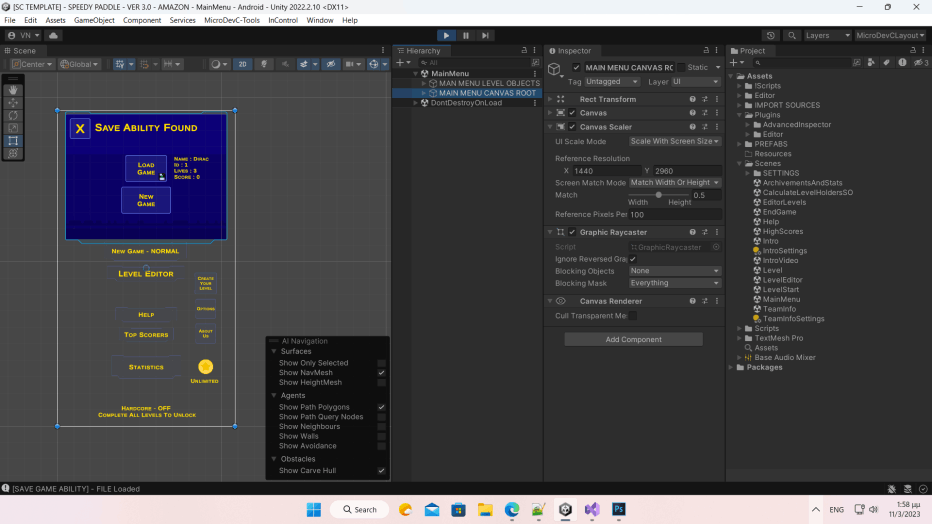Select the Move tool in Scene view
The image size is (932, 524).
click(x=14, y=102)
